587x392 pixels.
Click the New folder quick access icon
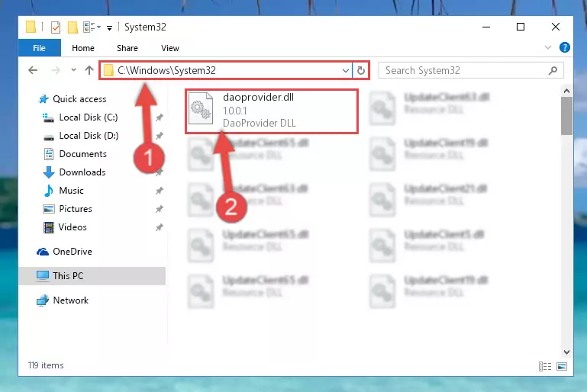pos(73,27)
